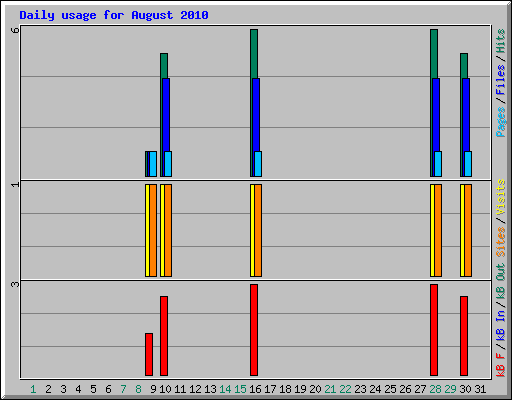Image resolution: width=512 pixels, height=400 pixels.
Task: Click day label '9' on the x-axis
Action: pyautogui.click(x=153, y=389)
